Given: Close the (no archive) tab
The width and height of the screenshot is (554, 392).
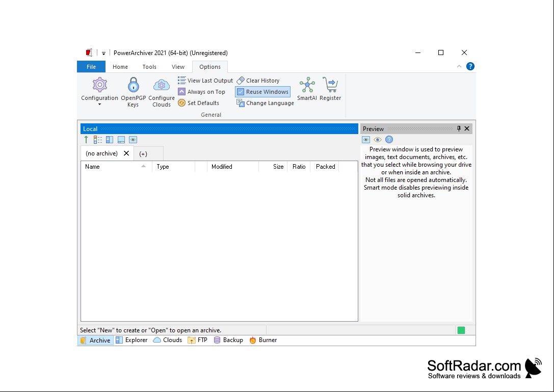Looking at the screenshot, I should coord(126,153).
